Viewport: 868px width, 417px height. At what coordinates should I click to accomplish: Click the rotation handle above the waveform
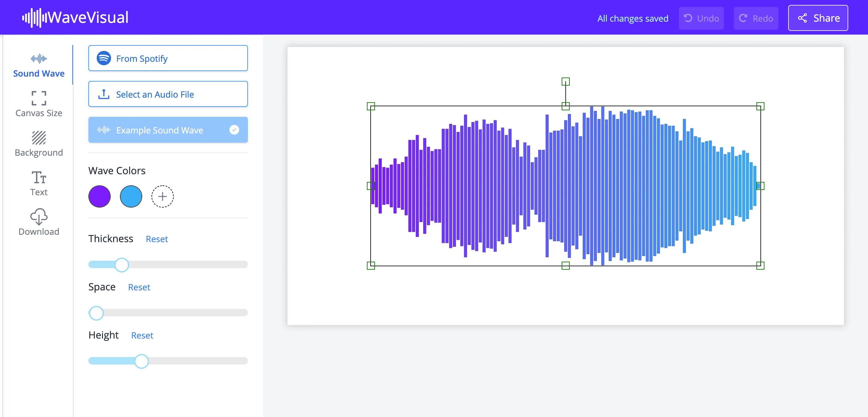(565, 82)
